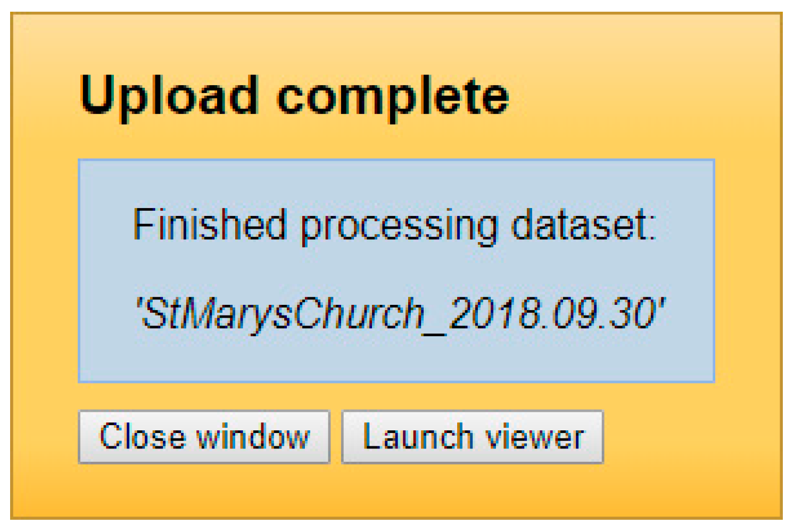Click the word "dataset:" in the message
This screenshot has height=532, width=794.
583,225
